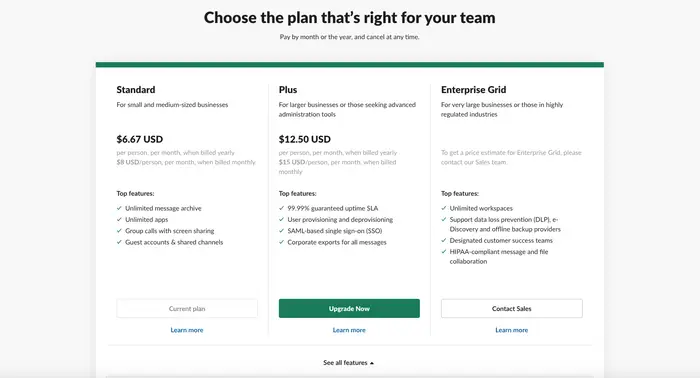Select the Enterprise Grid heading

[x=474, y=90]
